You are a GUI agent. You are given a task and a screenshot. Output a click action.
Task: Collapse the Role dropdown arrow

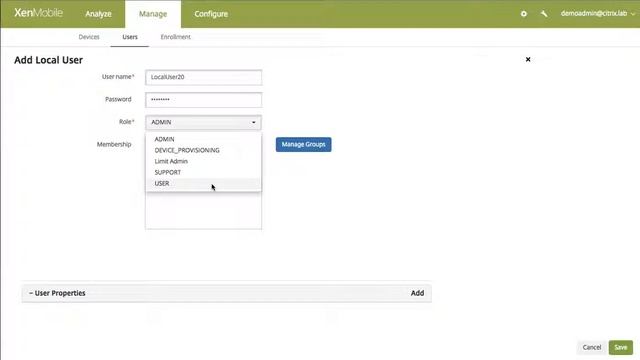[x=253, y=122]
